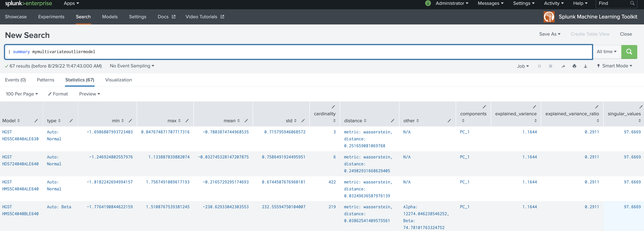Viewport: 644px width, 231px height.
Task: Edit the max column with pencil icon
Action: point(187,121)
